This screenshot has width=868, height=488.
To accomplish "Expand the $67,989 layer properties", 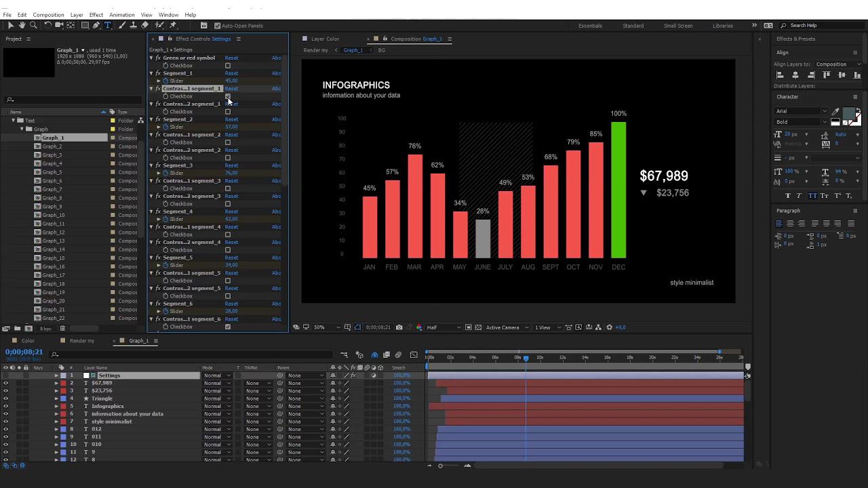I will [56, 383].
